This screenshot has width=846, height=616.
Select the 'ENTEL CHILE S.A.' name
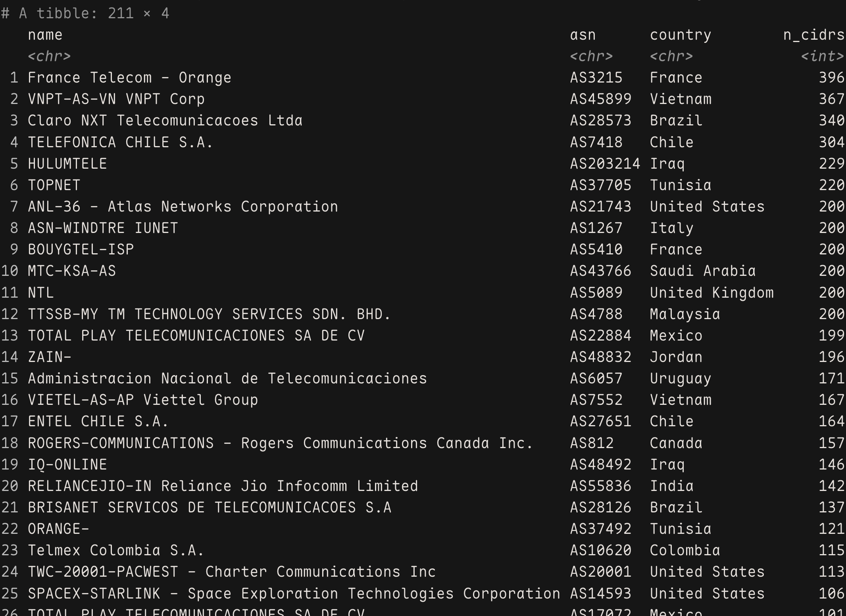click(x=98, y=421)
